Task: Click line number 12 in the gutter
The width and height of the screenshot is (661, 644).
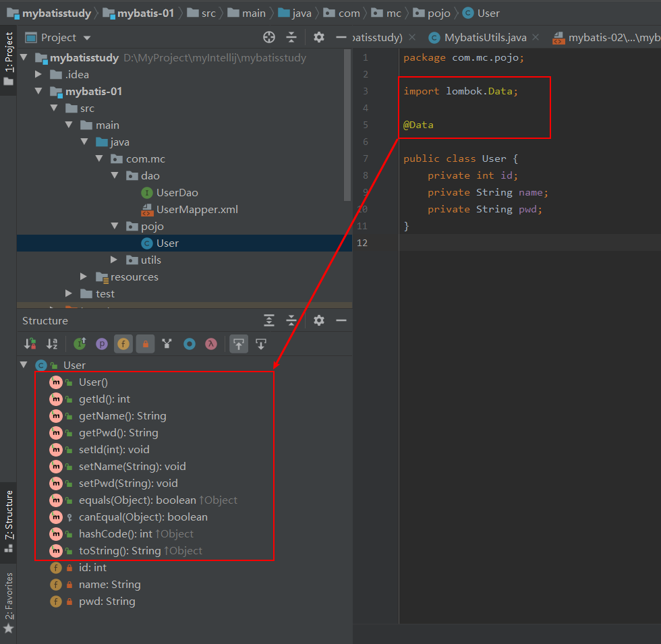Action: pos(362,243)
